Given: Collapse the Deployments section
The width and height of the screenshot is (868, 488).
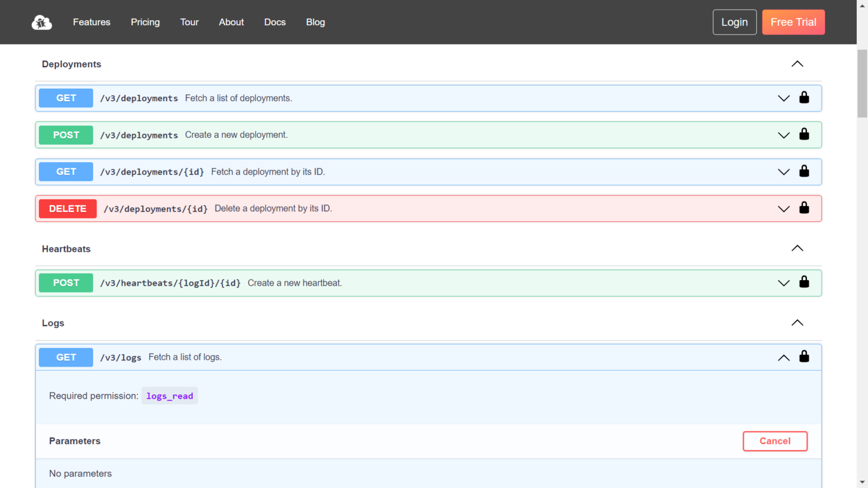Looking at the screenshot, I should pos(797,64).
